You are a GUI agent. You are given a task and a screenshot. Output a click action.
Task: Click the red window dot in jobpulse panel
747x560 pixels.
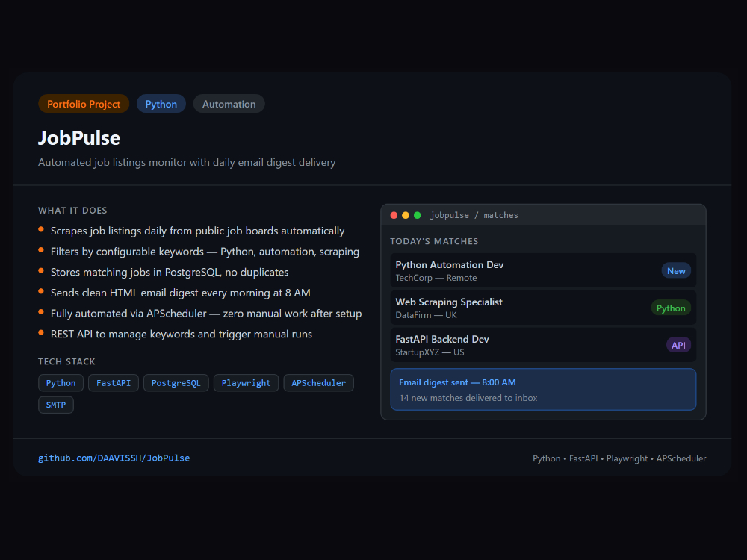(x=394, y=215)
